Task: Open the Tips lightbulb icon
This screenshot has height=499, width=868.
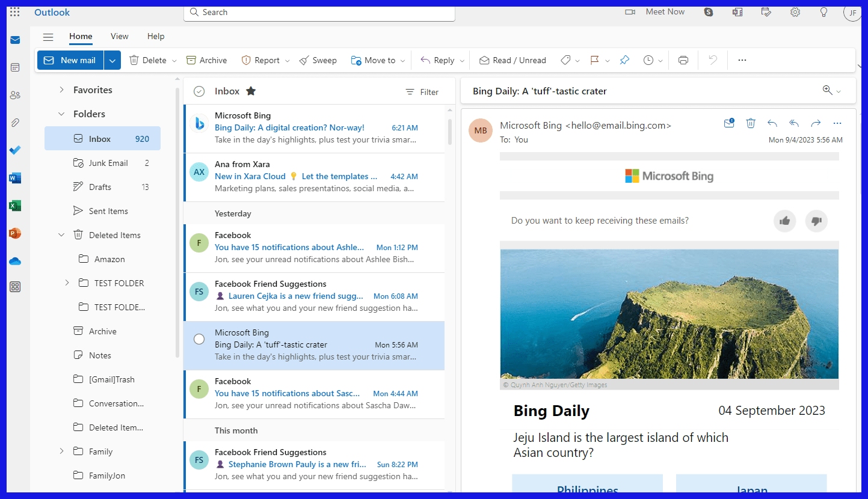Action: (x=824, y=12)
